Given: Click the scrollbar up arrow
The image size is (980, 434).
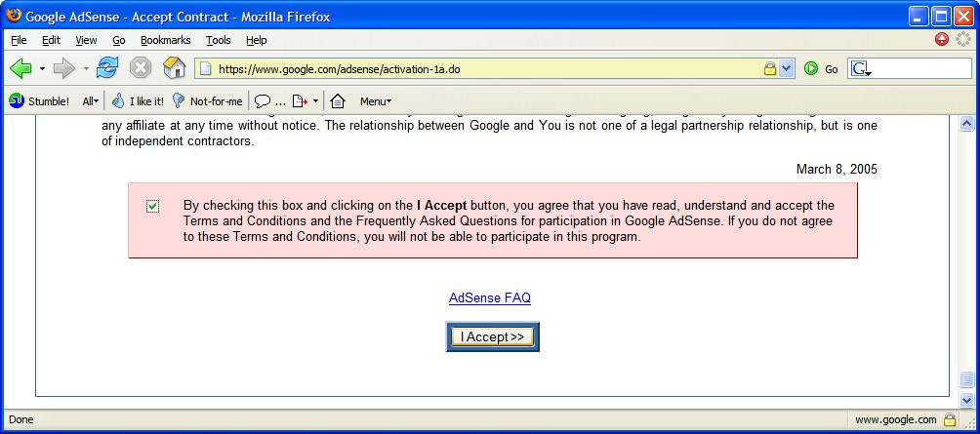Looking at the screenshot, I should point(967,123).
